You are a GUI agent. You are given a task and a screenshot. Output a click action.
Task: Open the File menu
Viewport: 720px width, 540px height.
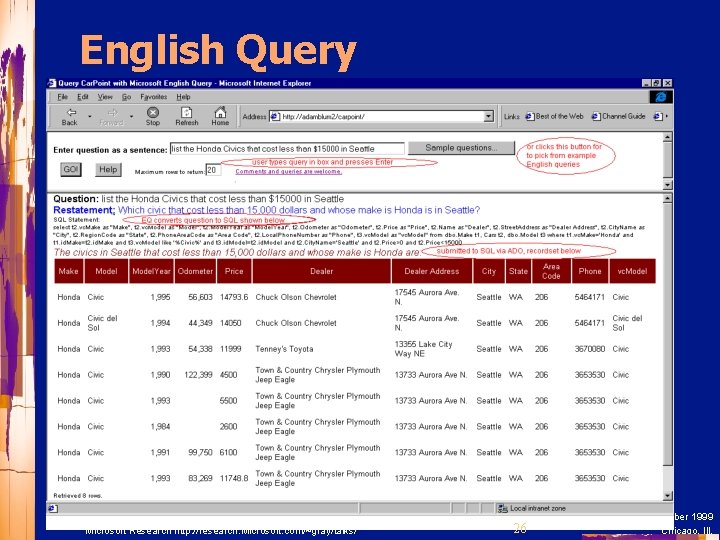pyautogui.click(x=63, y=97)
